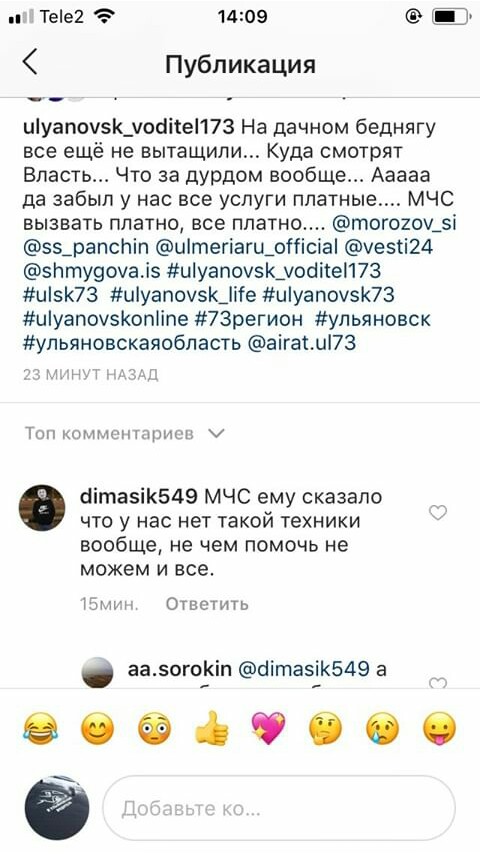Open the #ulyanovsk_life hashtag
This screenshot has height=854, width=480.
pos(183,295)
